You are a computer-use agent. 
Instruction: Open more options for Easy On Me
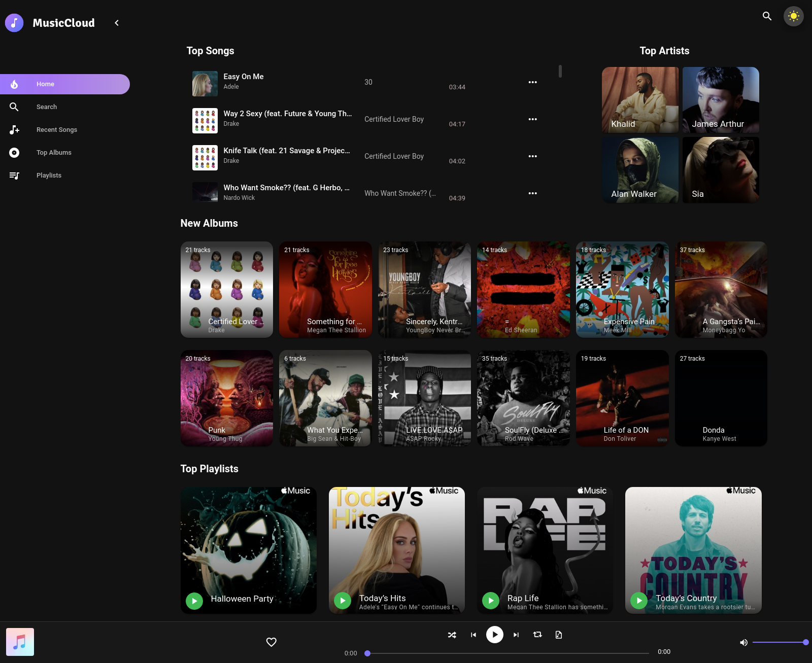click(x=532, y=82)
